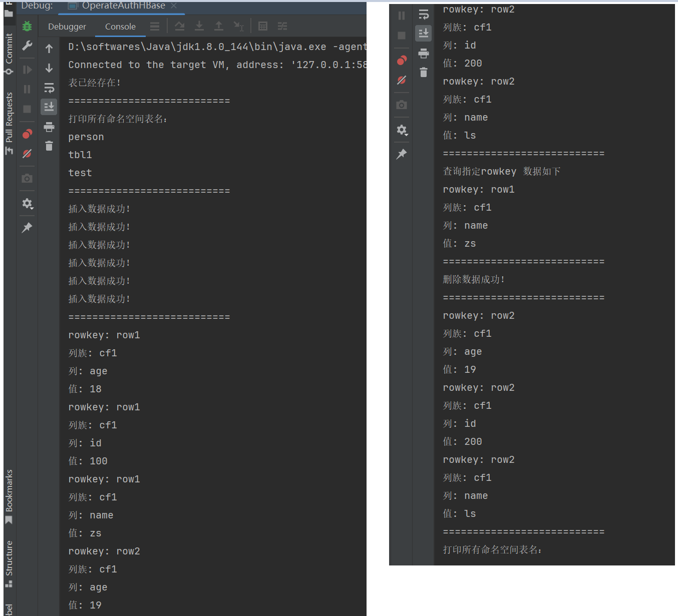The image size is (678, 616).
Task: Open run configuration wrench icon
Action: [x=27, y=46]
